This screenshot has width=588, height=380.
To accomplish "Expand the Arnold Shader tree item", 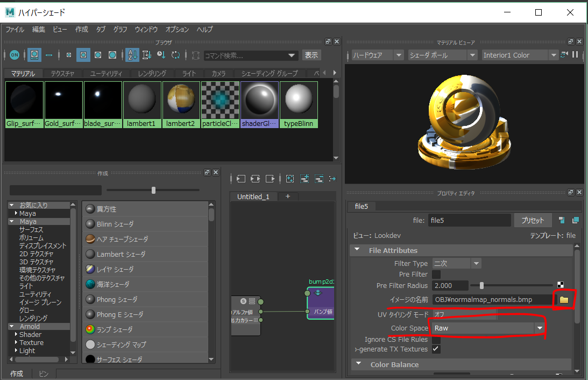I will 16,334.
